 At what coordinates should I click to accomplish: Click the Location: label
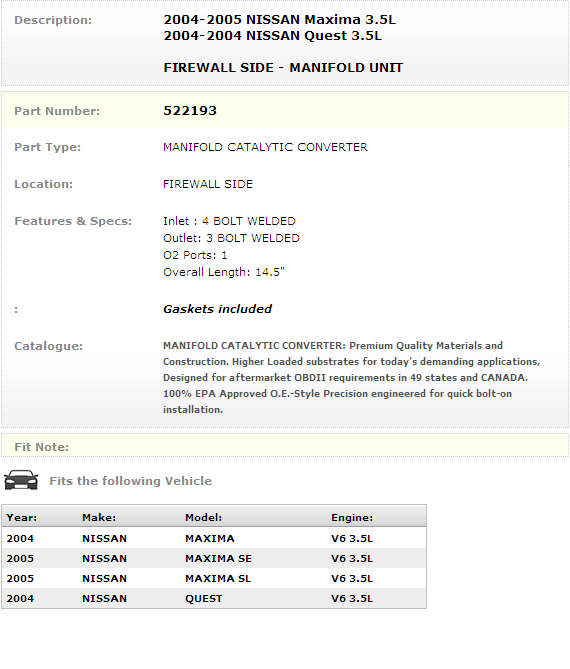tap(44, 184)
